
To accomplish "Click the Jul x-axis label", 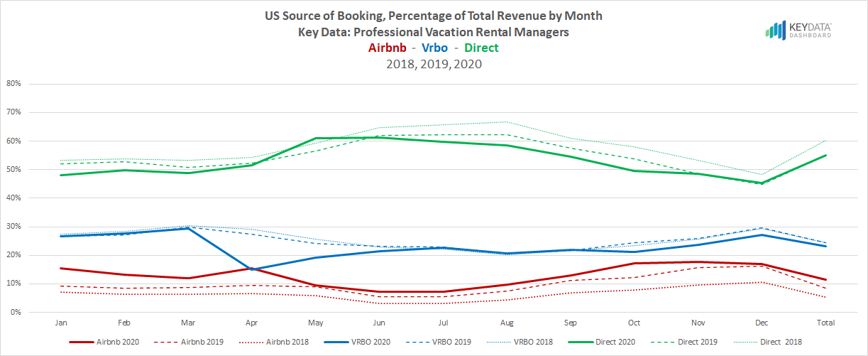I will point(442,323).
